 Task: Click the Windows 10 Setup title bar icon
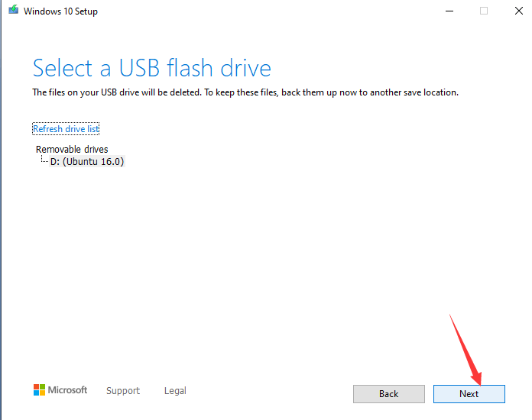click(11, 11)
